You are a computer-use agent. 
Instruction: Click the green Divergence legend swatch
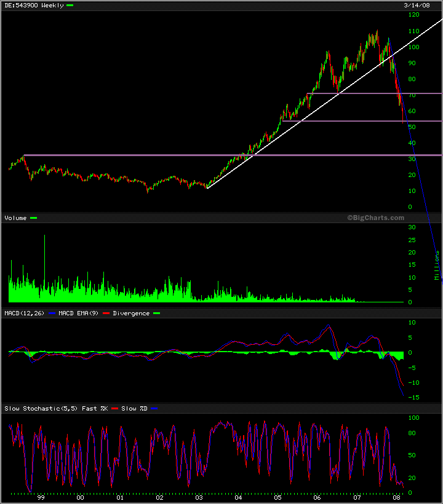tap(157, 313)
